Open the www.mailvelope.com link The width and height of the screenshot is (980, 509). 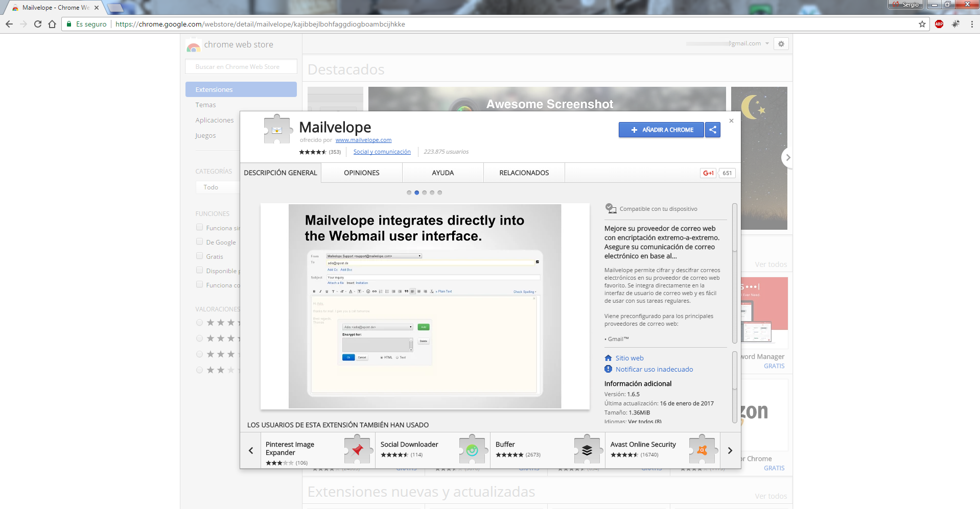point(363,140)
